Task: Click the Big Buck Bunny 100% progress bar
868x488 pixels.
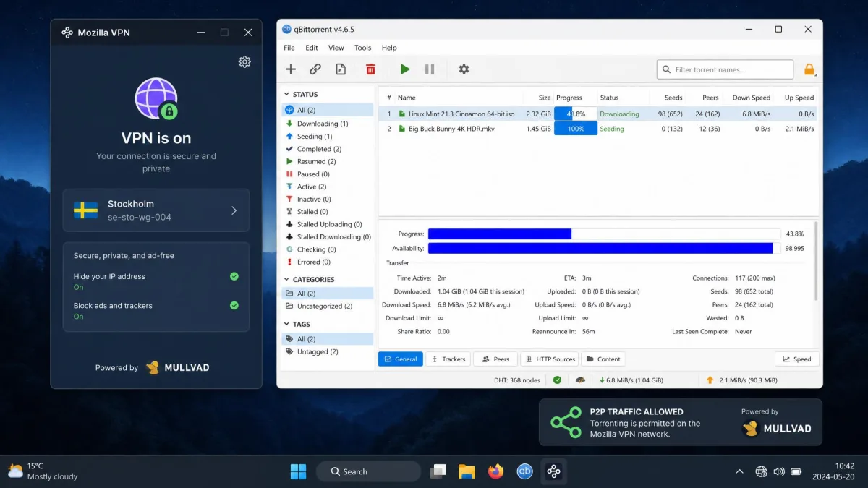Action: [576, 129]
